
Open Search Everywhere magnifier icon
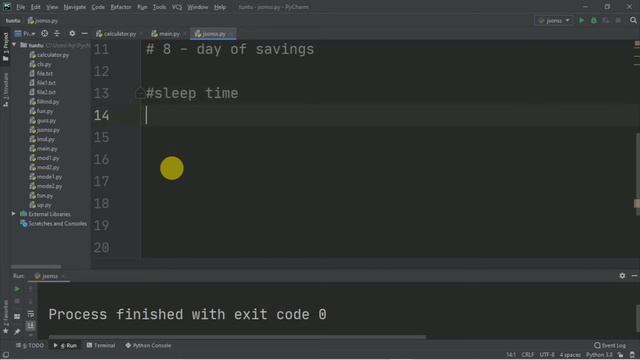coord(633,20)
